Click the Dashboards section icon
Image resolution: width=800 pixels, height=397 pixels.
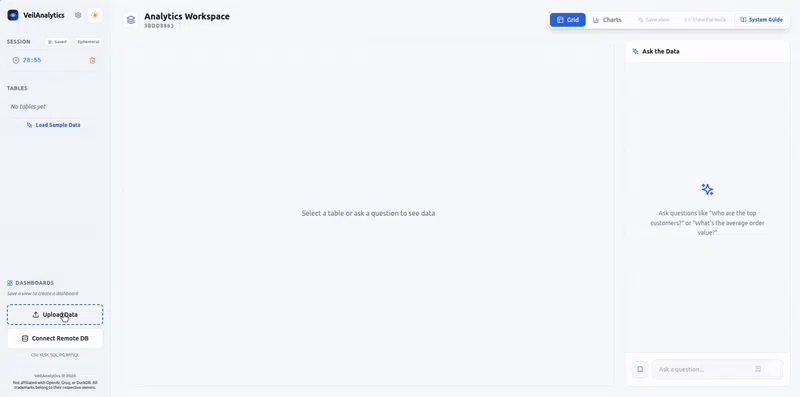[10, 283]
